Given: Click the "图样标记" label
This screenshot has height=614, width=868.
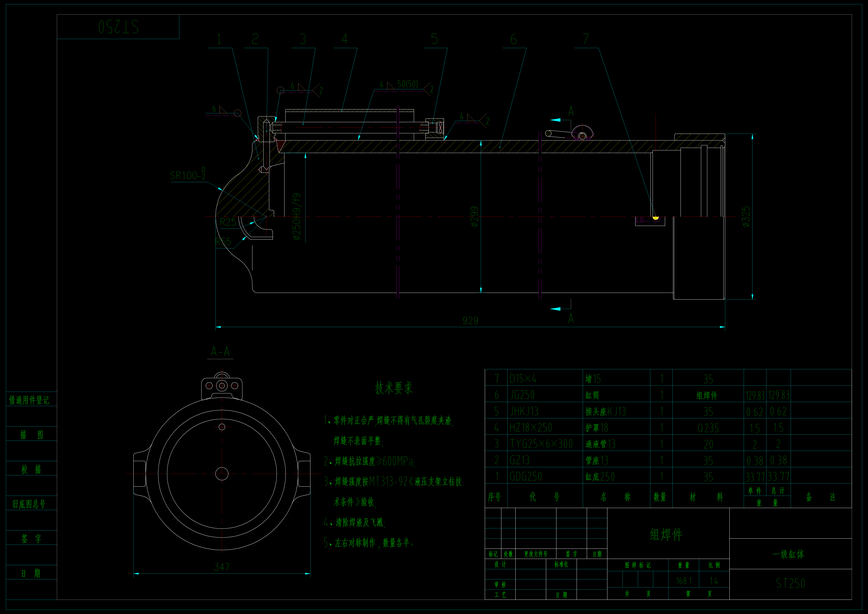Looking at the screenshot, I should pyautogui.click(x=638, y=565).
